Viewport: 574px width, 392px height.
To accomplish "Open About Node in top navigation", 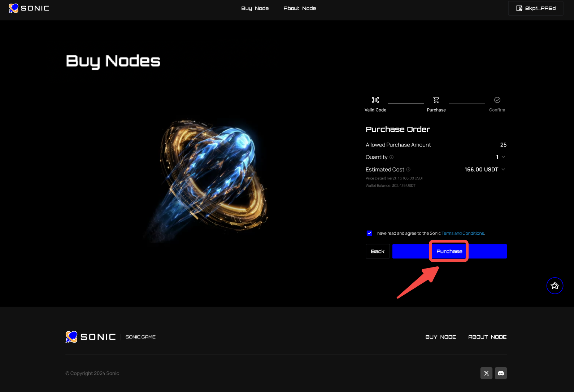I will [x=300, y=8].
